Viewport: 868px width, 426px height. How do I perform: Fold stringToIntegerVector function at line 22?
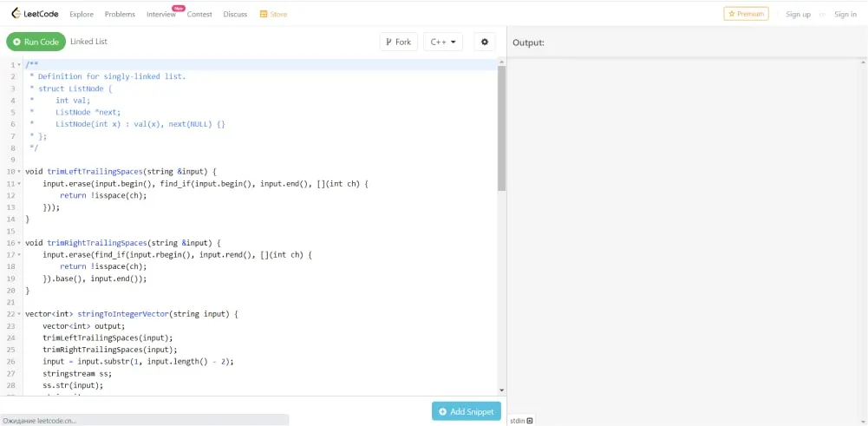click(19, 314)
